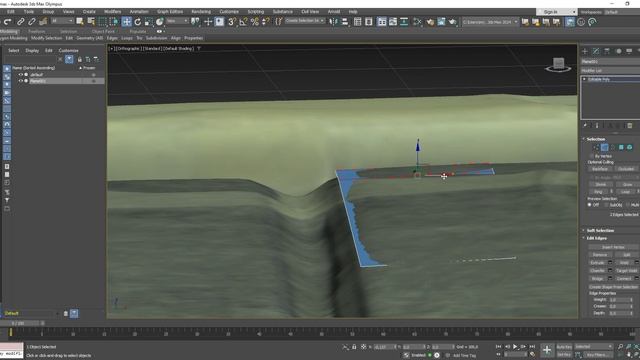Screen dimensions: 640x360
Task: Open the Sign In dropdown
Action: pyautogui.click(x=556, y=12)
